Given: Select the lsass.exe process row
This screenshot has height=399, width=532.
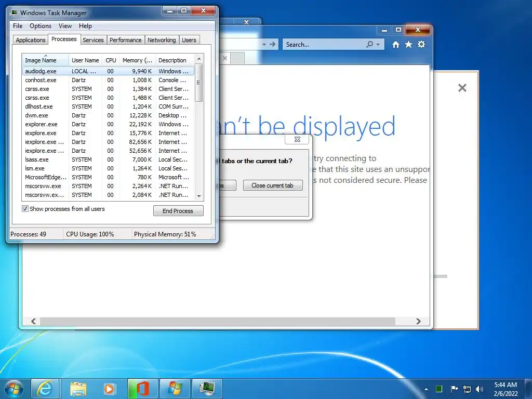Looking at the screenshot, I should pos(108,159).
